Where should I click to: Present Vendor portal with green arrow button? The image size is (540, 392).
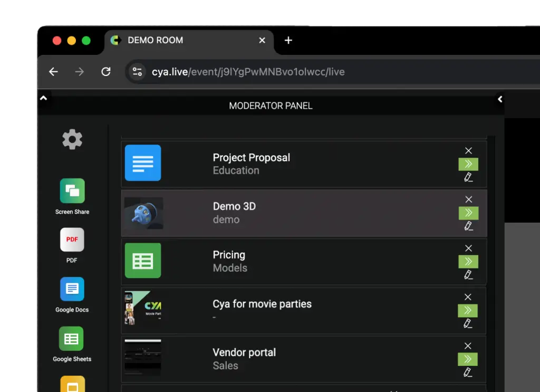[x=467, y=359]
